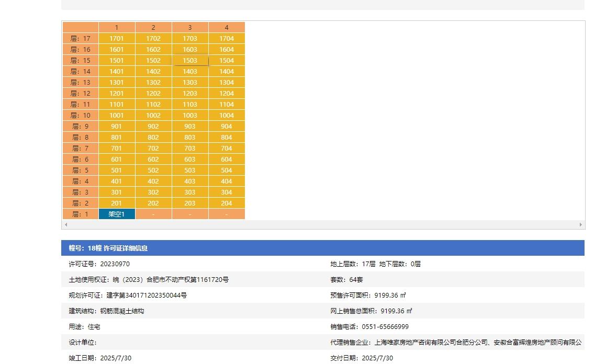Select unit 1304
This screenshot has height=364, width=606.
tap(227, 82)
